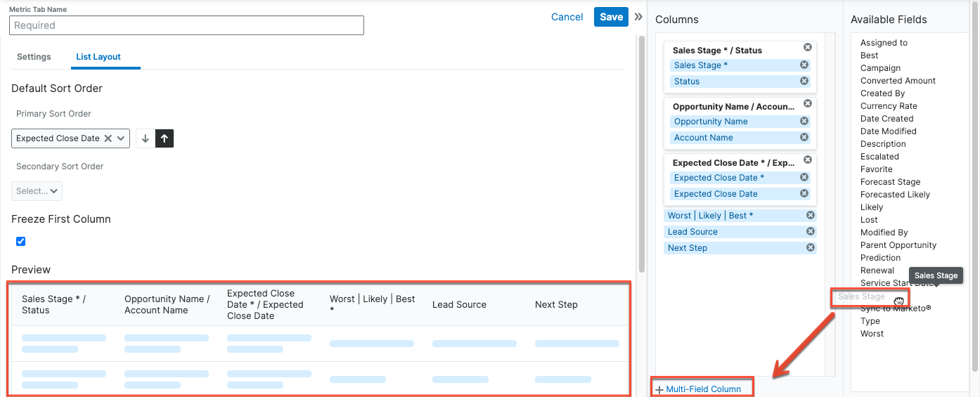Screen dimensions: 980x397
Task: Click the Metric Tab Name input field
Action: (x=186, y=25)
